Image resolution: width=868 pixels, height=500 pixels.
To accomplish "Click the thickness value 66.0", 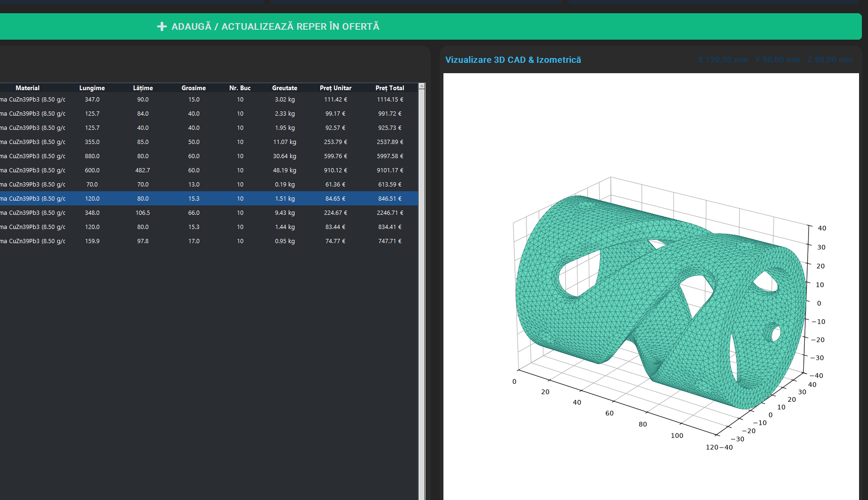I will point(194,213).
